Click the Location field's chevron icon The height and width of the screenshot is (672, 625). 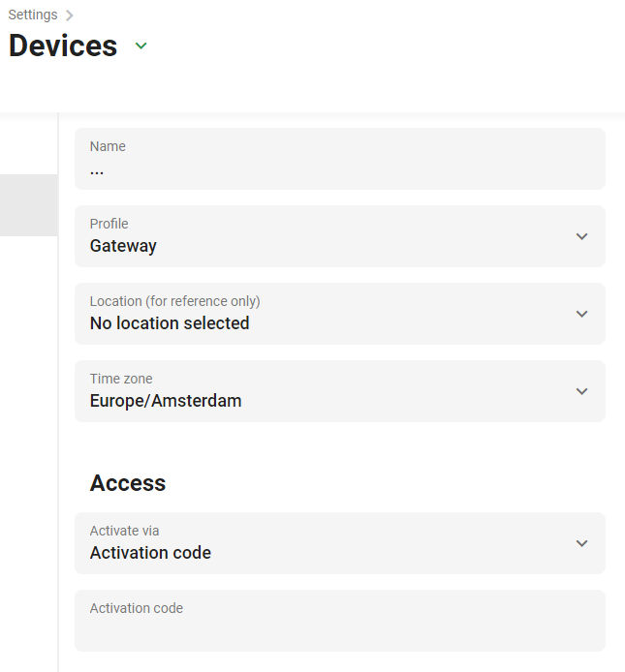pyautogui.click(x=581, y=314)
